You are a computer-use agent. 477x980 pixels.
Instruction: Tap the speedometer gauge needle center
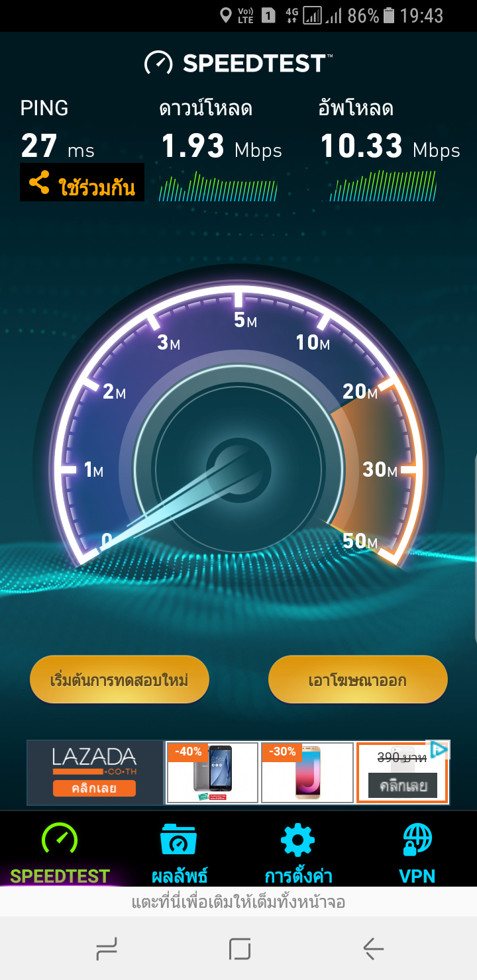237,469
